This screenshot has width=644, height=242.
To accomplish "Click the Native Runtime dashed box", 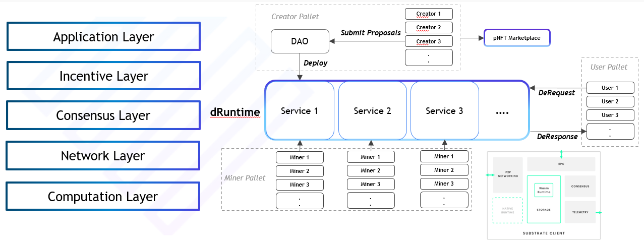I will click(507, 210).
